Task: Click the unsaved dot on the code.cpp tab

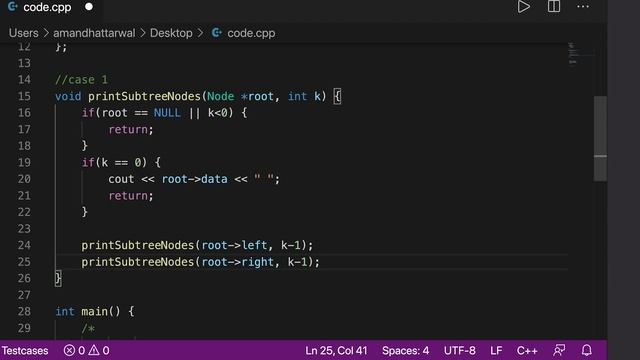Action: coord(89,7)
